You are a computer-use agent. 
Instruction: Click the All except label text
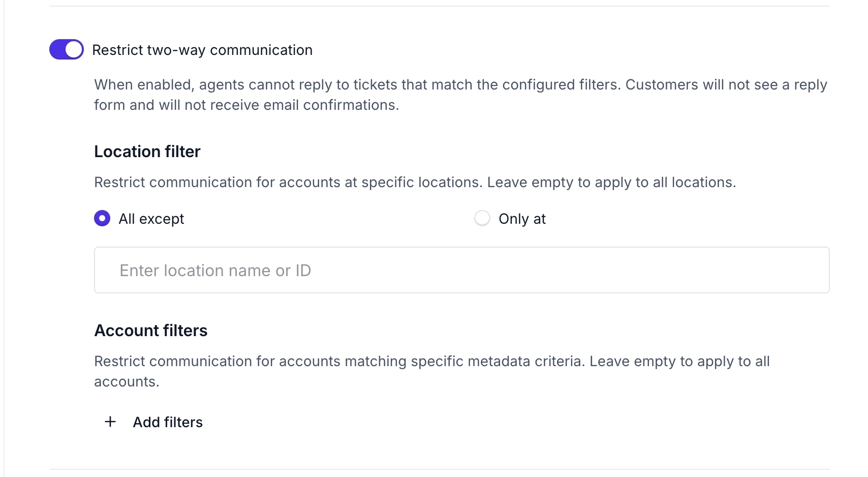151,219
